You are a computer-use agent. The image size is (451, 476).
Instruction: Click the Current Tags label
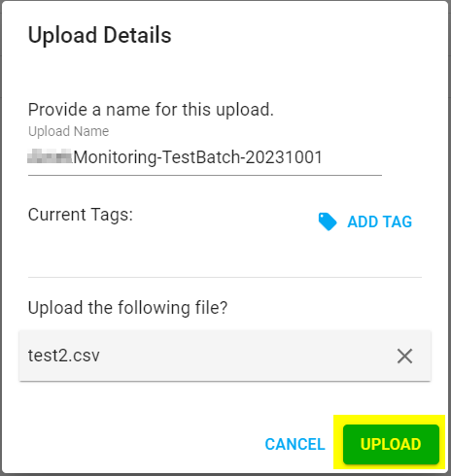(x=81, y=215)
